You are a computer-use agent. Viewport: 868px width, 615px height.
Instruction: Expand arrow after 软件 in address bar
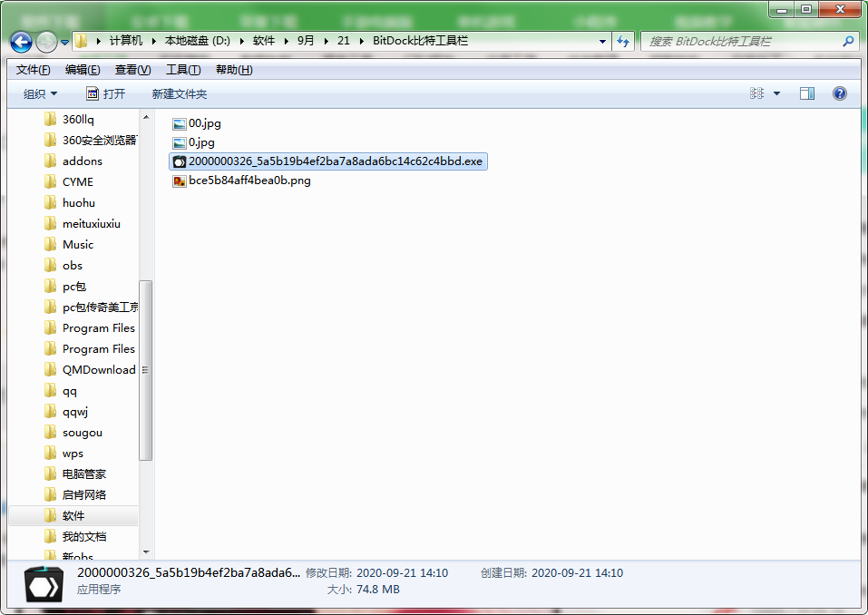(287, 41)
